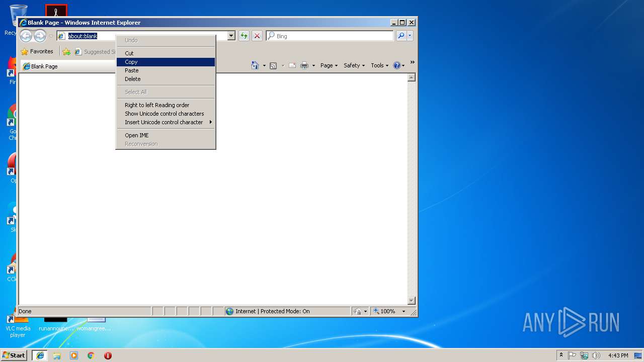This screenshot has width=644, height=362.
Task: Choose Right to left Reading order
Action: click(x=166, y=105)
